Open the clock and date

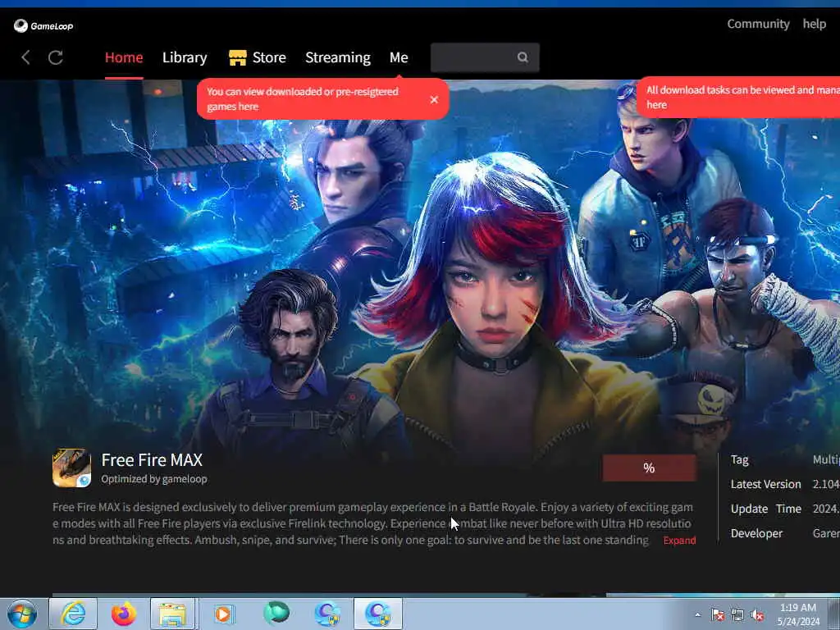(x=797, y=614)
